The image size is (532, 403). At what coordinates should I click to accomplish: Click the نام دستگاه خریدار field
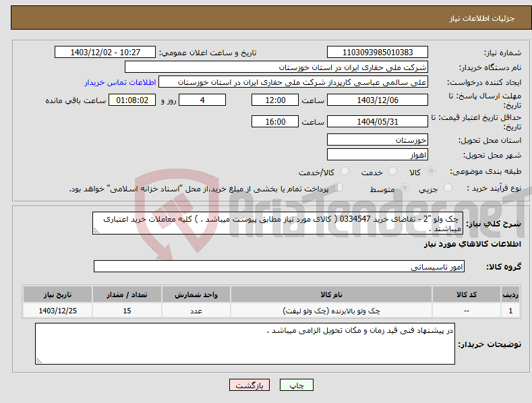pyautogui.click(x=276, y=67)
